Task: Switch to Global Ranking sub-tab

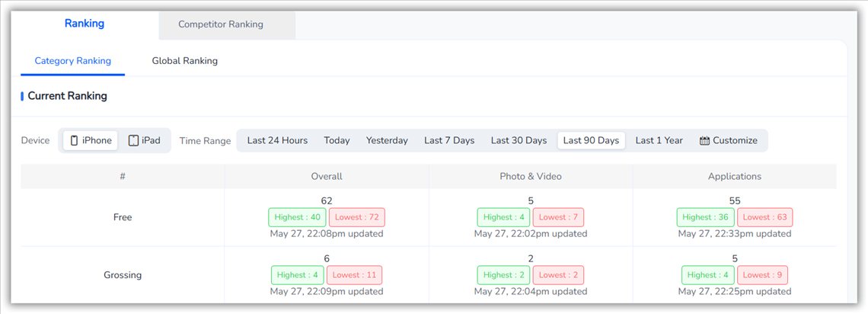Action: point(185,61)
